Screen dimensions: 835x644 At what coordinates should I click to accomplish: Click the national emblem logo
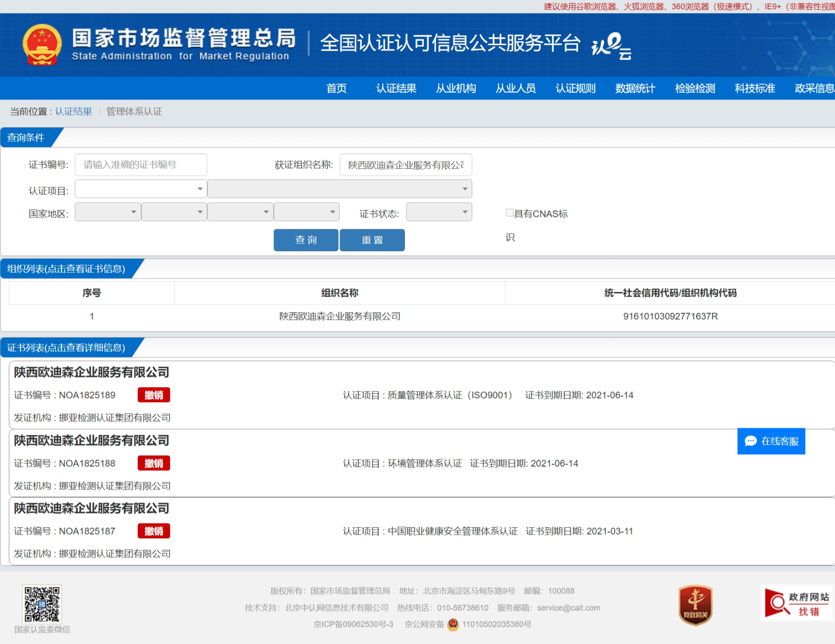tap(42, 45)
